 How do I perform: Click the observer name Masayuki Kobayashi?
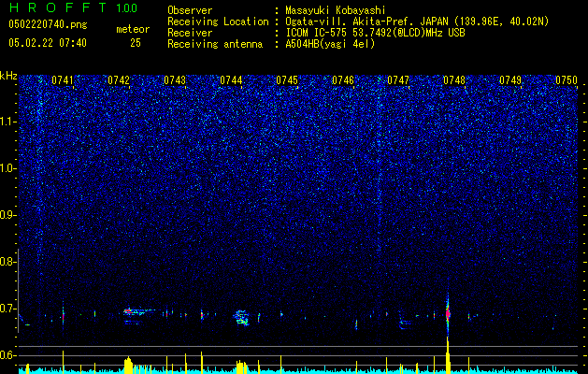pyautogui.click(x=336, y=10)
